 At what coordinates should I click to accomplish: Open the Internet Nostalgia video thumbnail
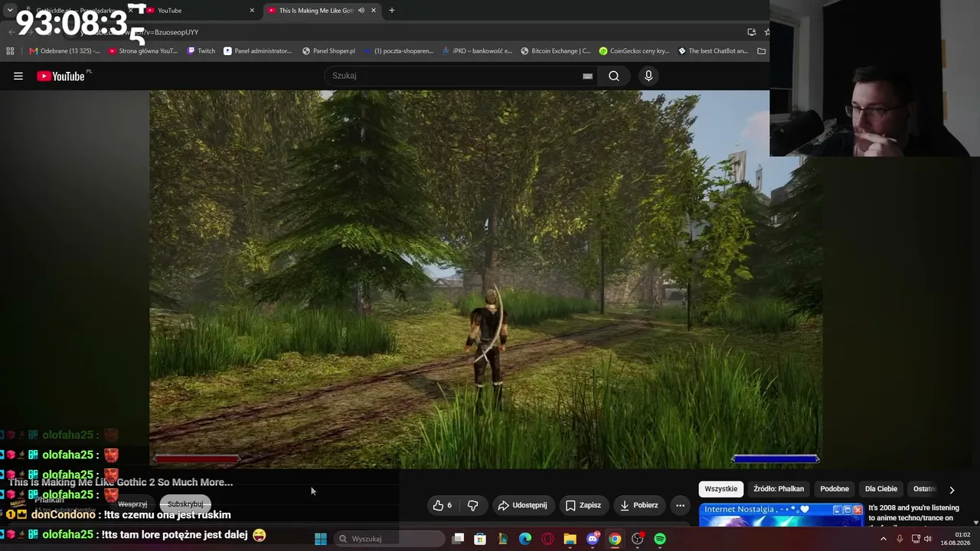(x=781, y=515)
